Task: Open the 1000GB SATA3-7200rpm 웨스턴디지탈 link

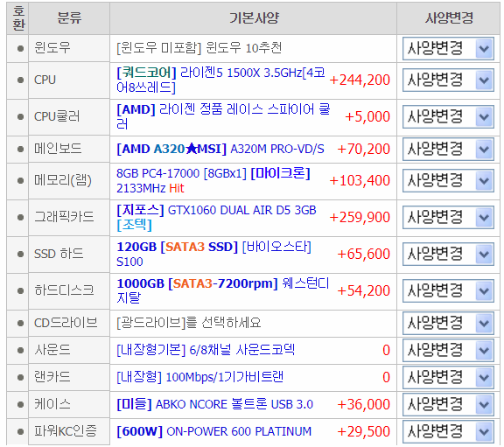Action: [x=223, y=290]
